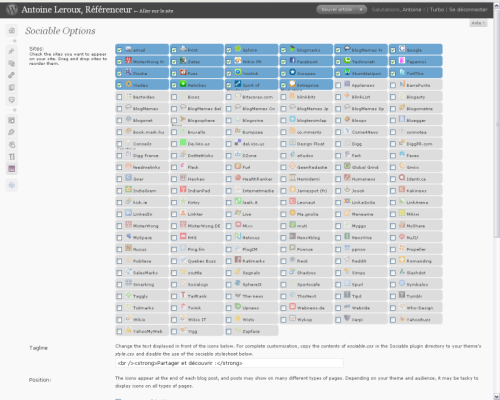Click the Global Grind label

[x=365, y=167]
